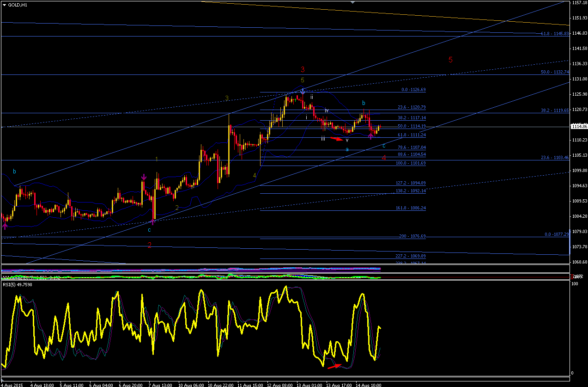Click price scale value 1136.33

coord(579,63)
